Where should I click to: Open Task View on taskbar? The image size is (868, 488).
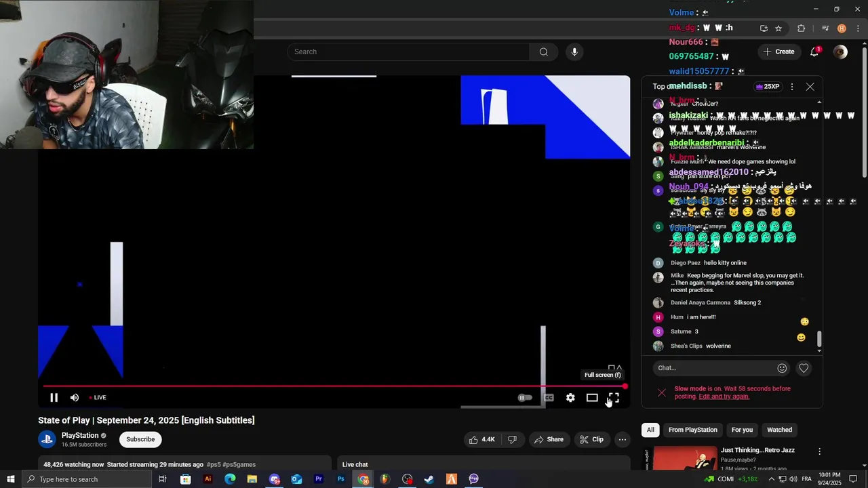click(x=163, y=479)
